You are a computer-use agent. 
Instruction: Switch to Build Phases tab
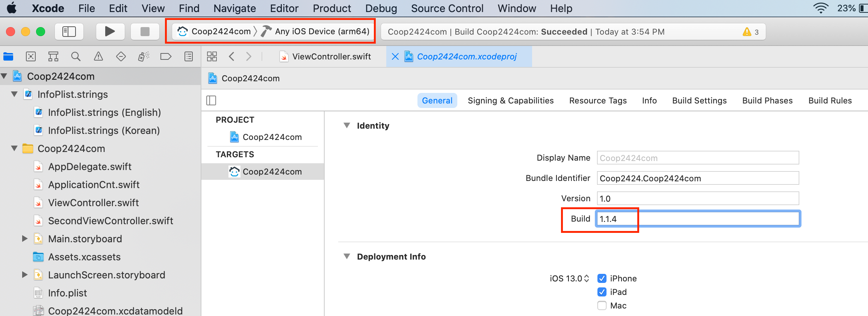coord(767,100)
